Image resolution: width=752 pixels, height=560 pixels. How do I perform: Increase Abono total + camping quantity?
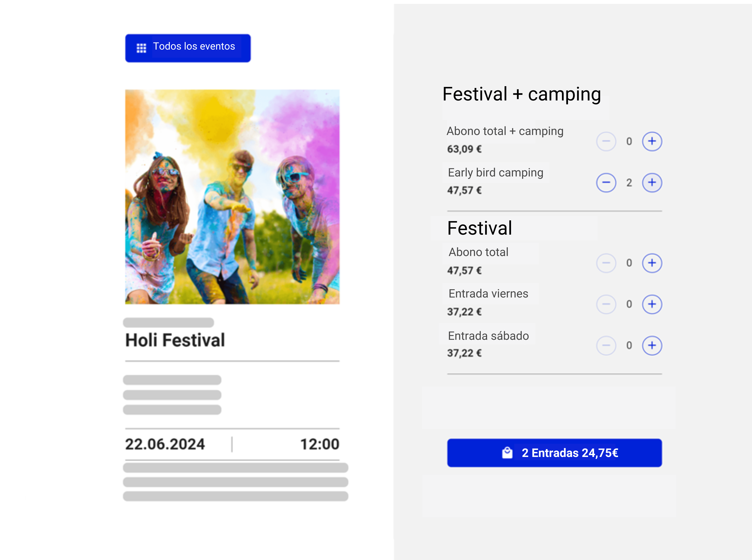(x=652, y=141)
